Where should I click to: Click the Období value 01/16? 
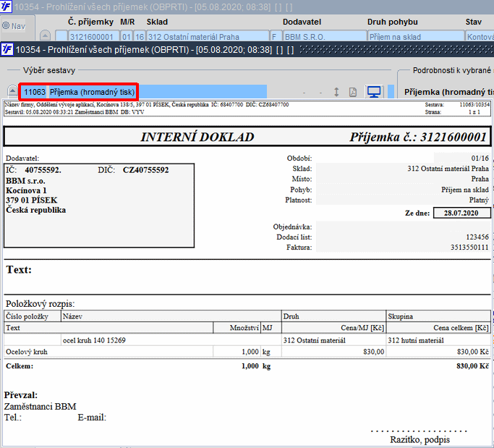pyautogui.click(x=480, y=158)
